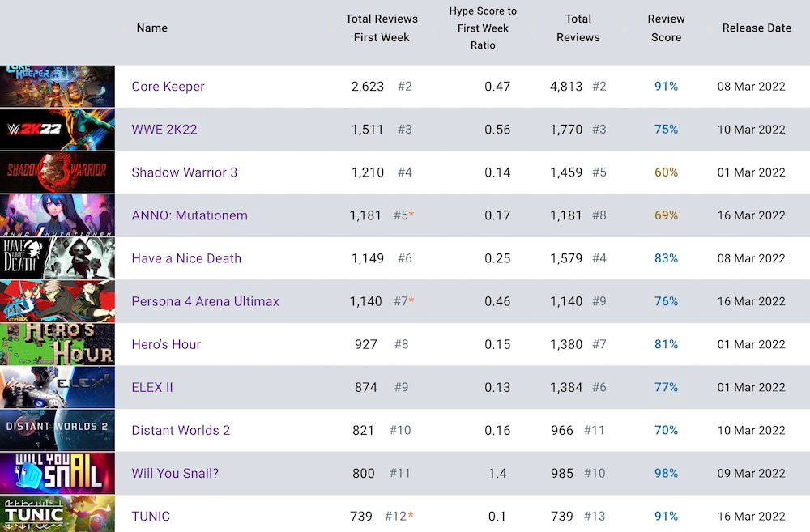810x532 pixels.
Task: Click Shadow Warrior 3's 1,210 first week value
Action: pyautogui.click(x=368, y=172)
